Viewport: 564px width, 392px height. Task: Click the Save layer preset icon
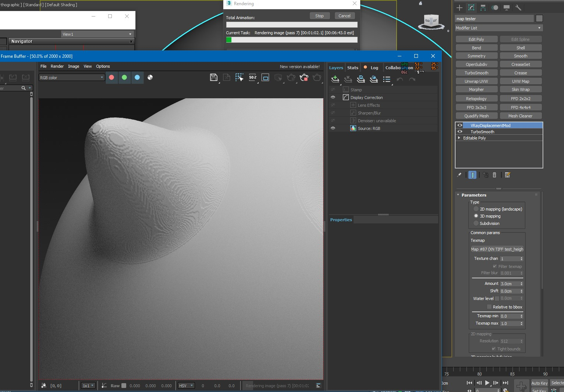click(361, 79)
